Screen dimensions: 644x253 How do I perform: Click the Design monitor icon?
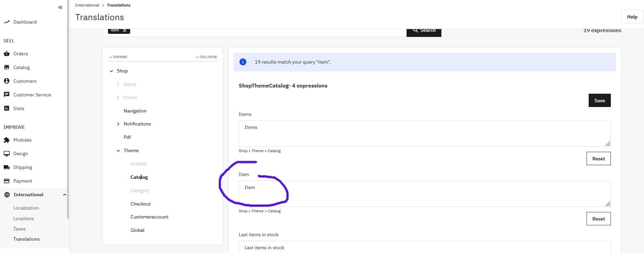[x=6, y=154]
